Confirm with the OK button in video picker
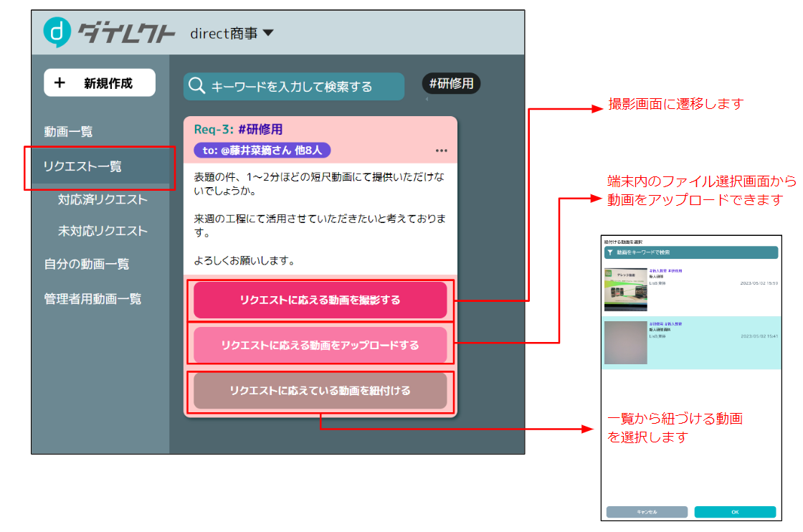 tap(735, 512)
